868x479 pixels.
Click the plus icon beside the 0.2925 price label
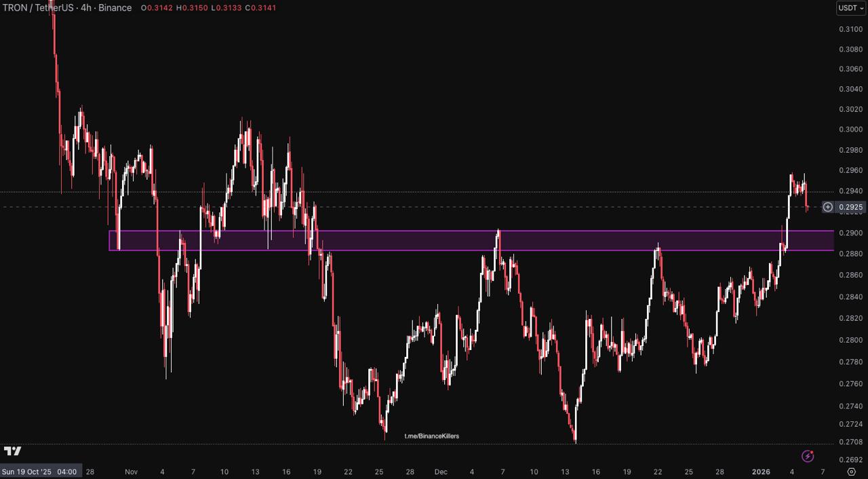pyautogui.click(x=828, y=207)
